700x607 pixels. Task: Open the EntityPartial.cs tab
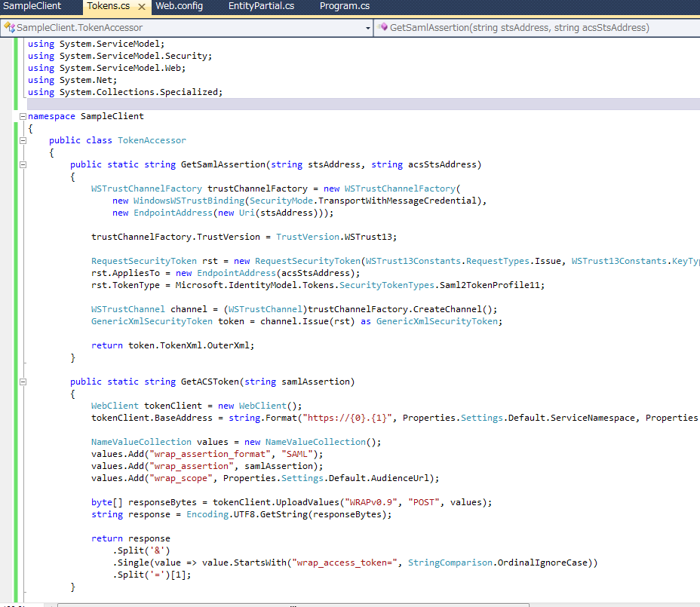point(261,6)
